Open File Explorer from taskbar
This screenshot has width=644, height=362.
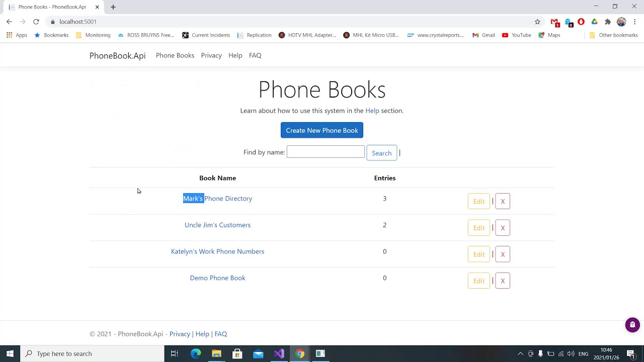click(x=216, y=353)
